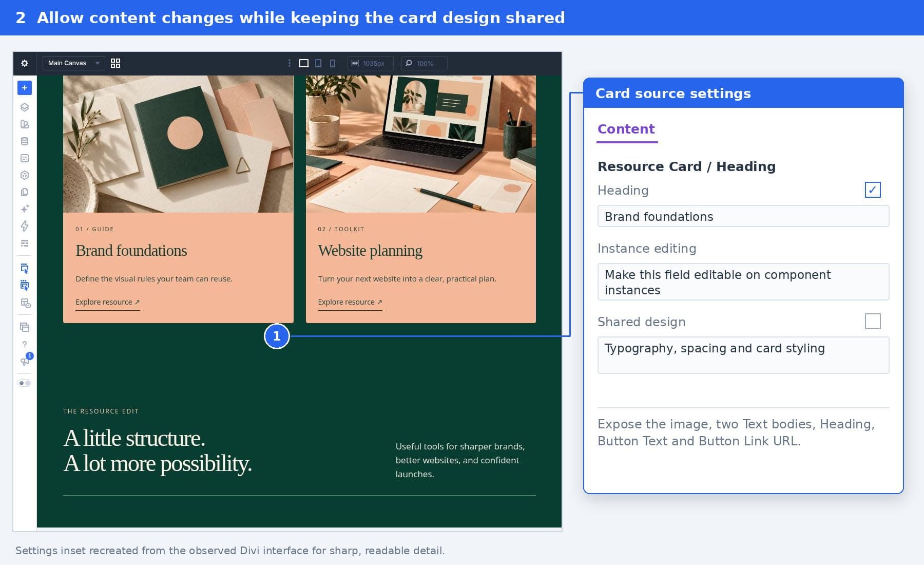The width and height of the screenshot is (924, 565).
Task: Uncheck the Heading checkbox
Action: [x=873, y=190]
